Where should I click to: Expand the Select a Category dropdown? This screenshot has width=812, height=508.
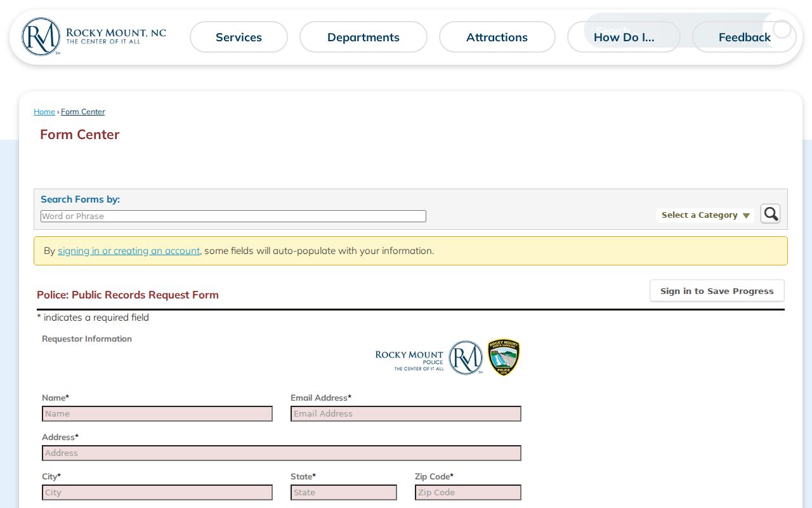[705, 215]
